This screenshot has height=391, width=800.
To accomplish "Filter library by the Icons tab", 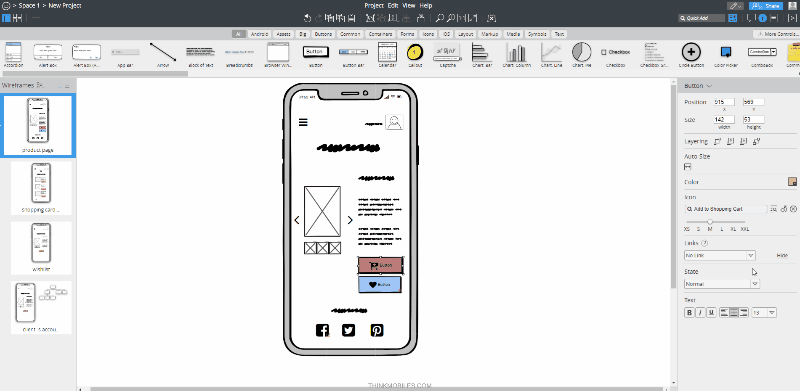I will (x=428, y=34).
